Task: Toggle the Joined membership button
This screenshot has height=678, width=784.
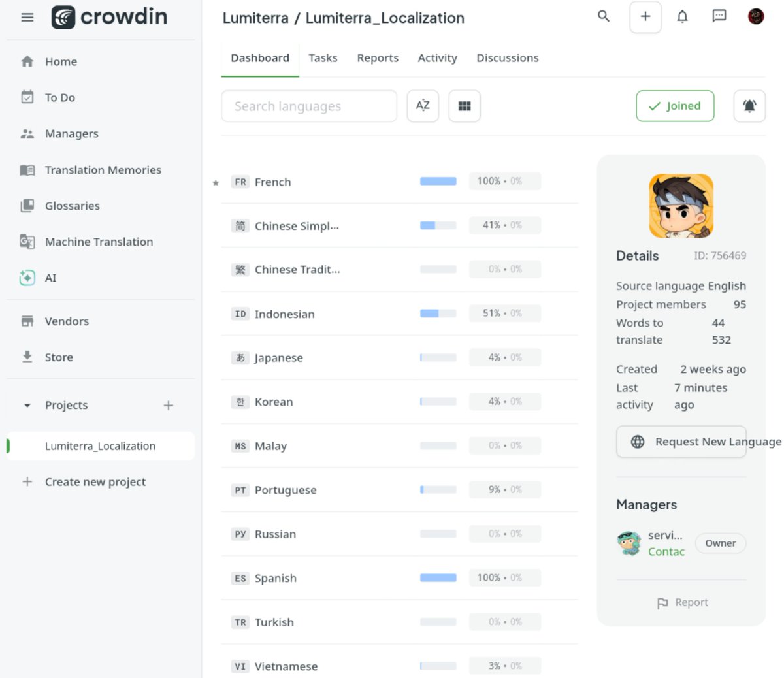Action: pos(675,106)
